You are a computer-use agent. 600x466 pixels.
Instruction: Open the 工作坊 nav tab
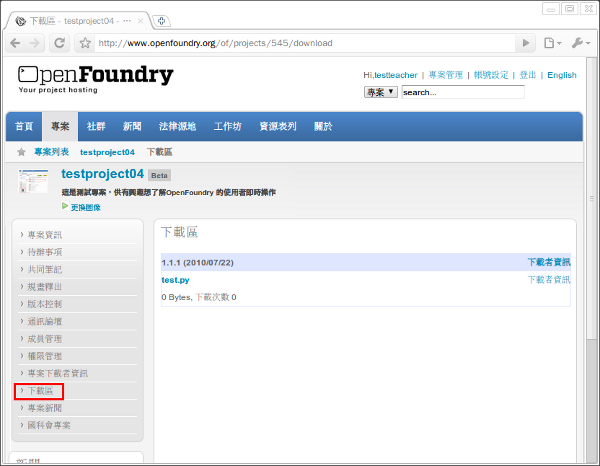(x=228, y=126)
